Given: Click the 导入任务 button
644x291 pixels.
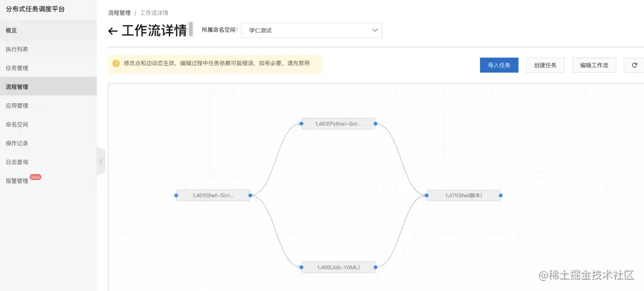Looking at the screenshot, I should pyautogui.click(x=499, y=65).
